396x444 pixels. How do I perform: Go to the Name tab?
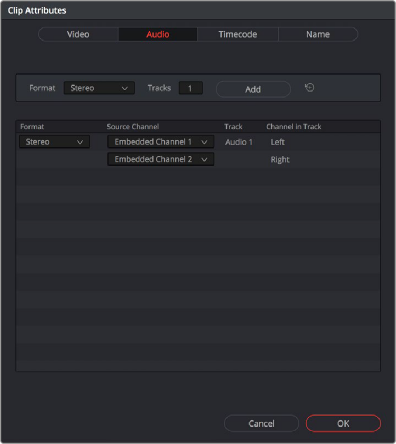point(318,34)
